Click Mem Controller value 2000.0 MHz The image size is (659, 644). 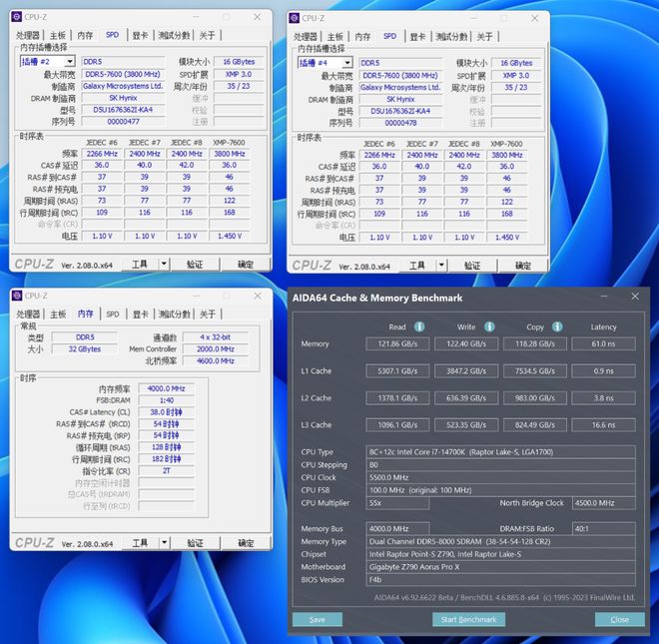tap(216, 348)
